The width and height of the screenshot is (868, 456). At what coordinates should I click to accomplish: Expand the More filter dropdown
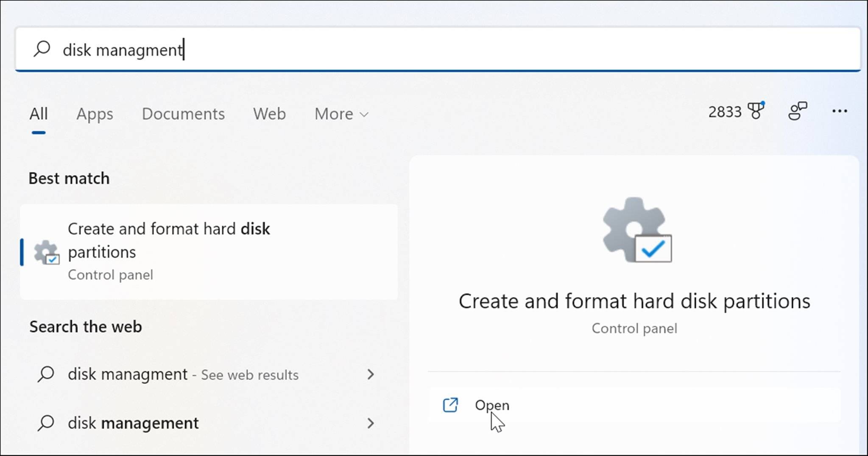(x=339, y=114)
